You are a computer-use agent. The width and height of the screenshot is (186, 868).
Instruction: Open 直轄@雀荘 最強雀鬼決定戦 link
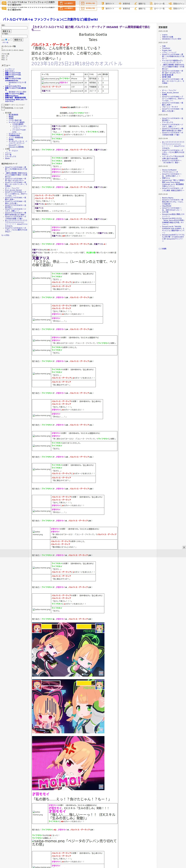[15, 98]
